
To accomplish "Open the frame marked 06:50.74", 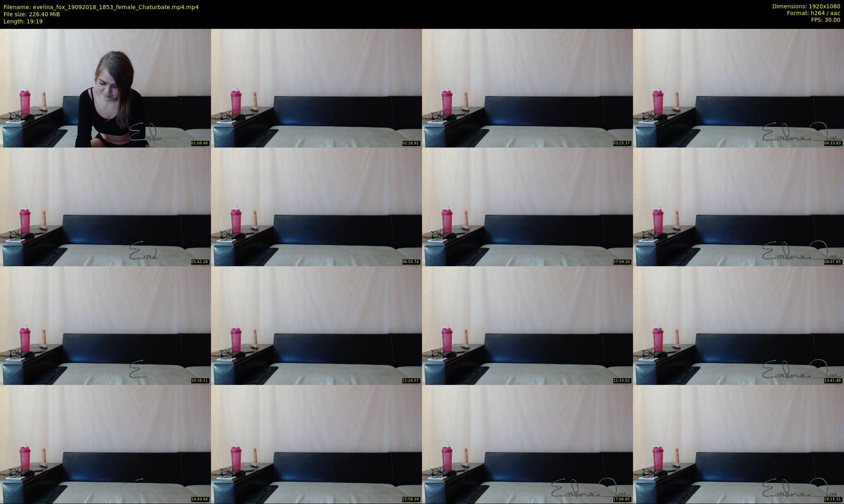I will (316, 207).
